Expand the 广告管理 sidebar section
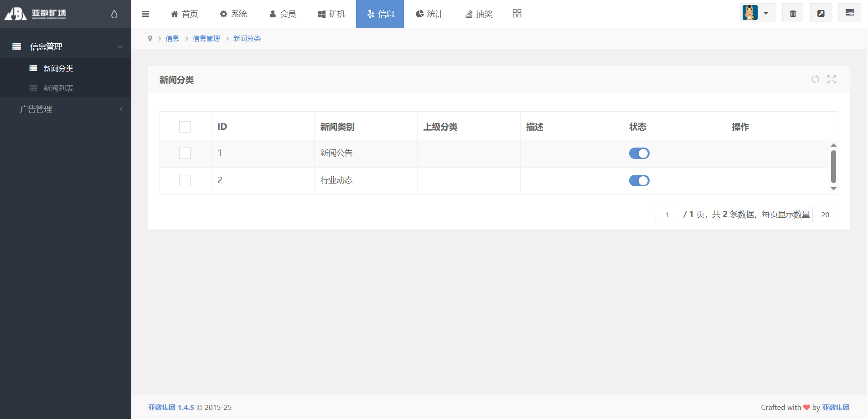 coord(66,109)
